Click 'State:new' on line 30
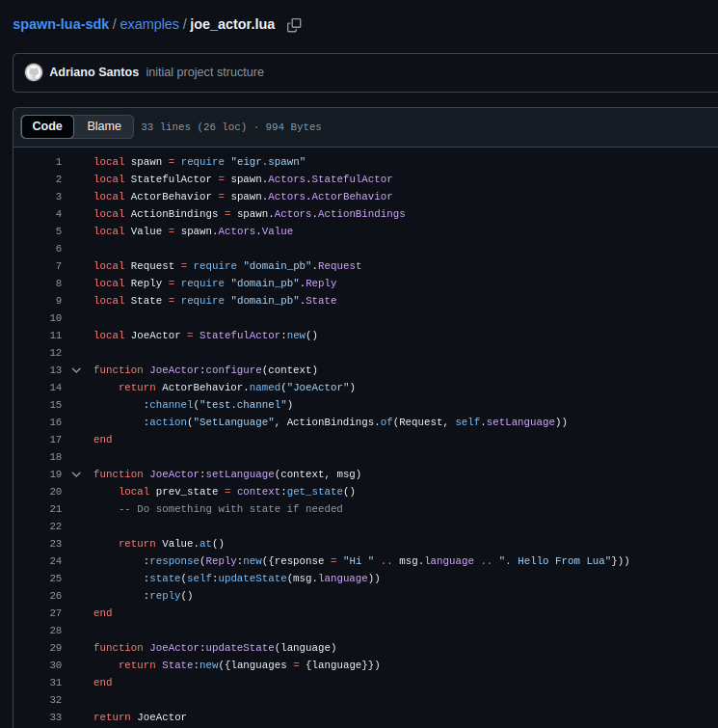This screenshot has width=718, height=728. point(190,665)
